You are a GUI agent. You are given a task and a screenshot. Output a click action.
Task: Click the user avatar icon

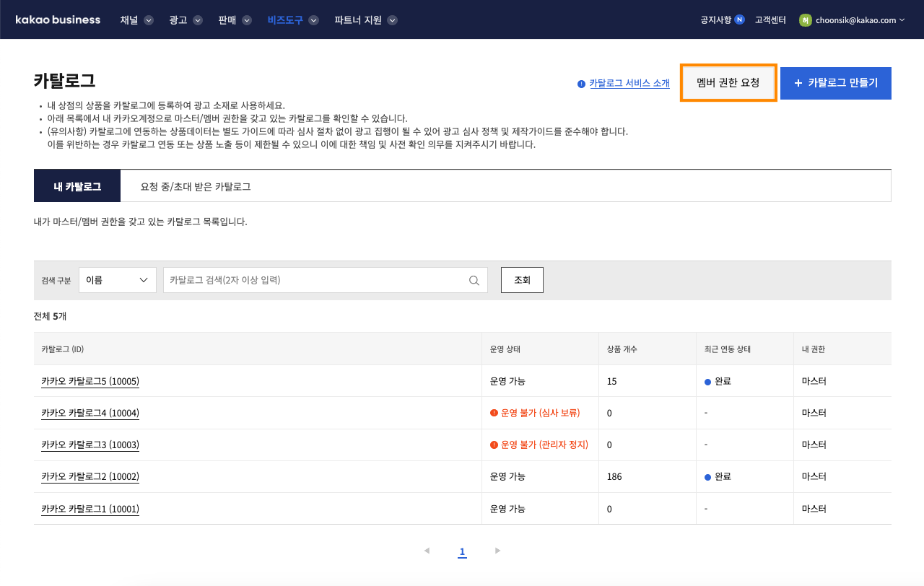coord(805,20)
